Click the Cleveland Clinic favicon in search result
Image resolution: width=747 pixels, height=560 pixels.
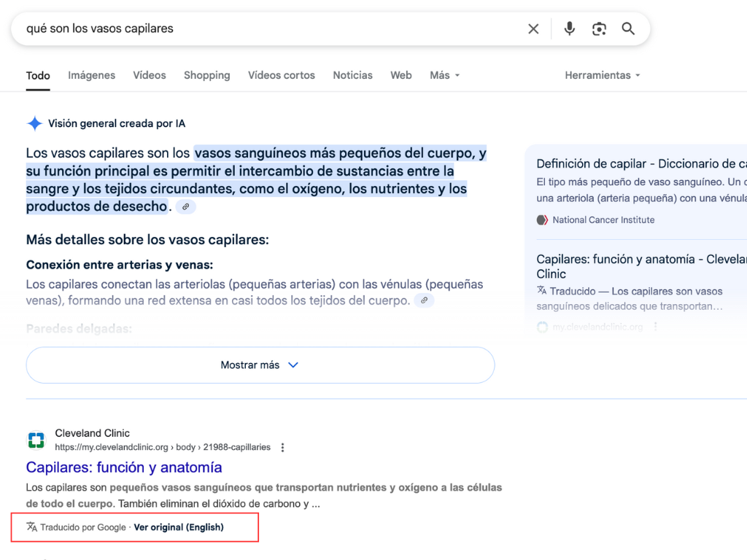(36, 440)
